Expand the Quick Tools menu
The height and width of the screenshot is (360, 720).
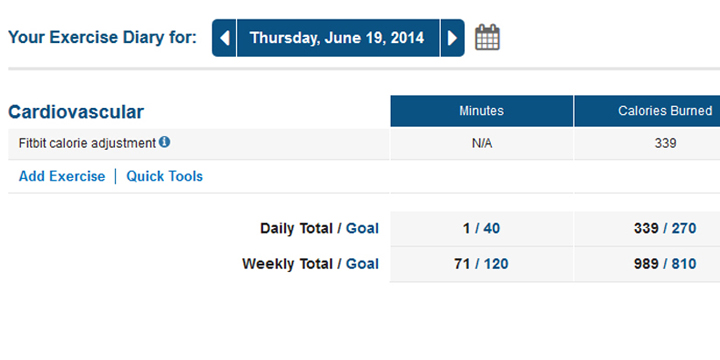click(x=164, y=176)
